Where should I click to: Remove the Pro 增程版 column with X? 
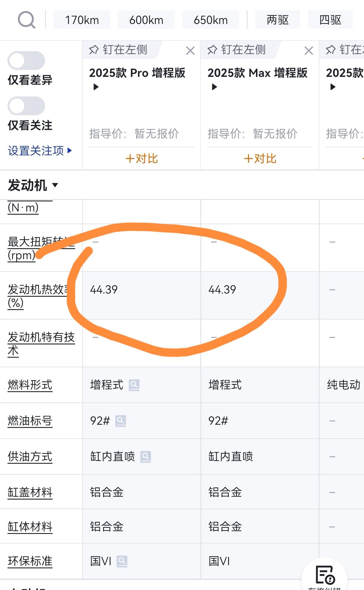190,51
